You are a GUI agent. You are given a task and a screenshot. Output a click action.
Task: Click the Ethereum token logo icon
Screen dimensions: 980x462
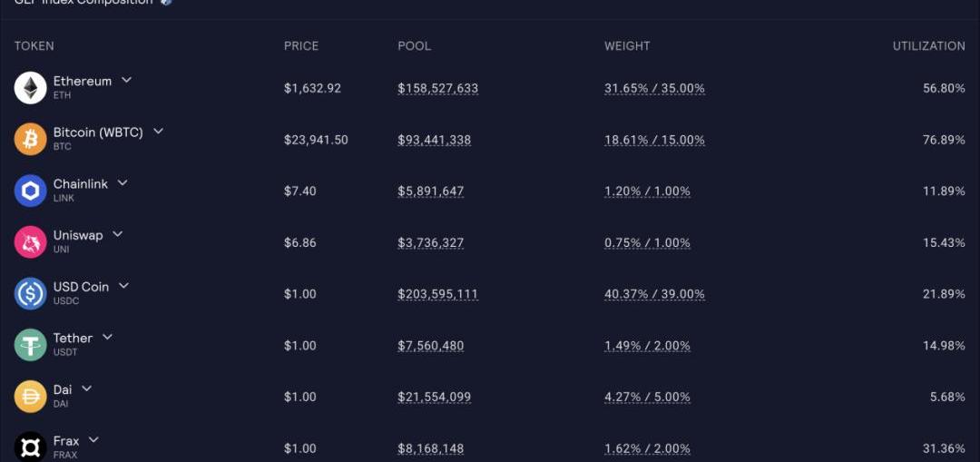(30, 87)
